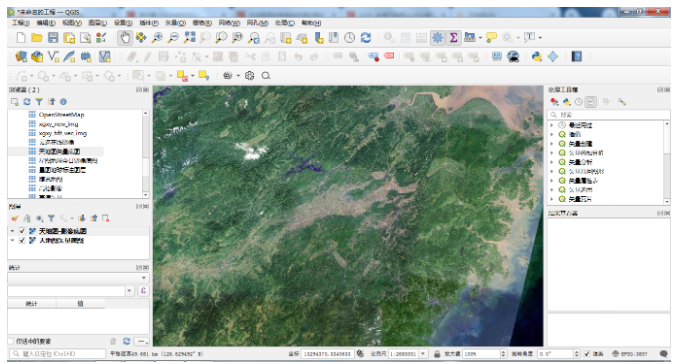Open the 图层 Layer menu
The image size is (676, 364).
[x=97, y=23]
